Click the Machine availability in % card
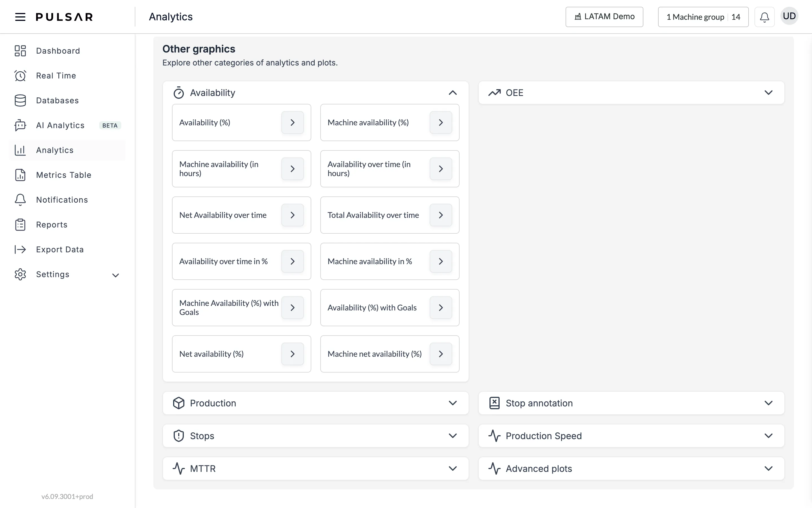The image size is (812, 508). [390, 261]
